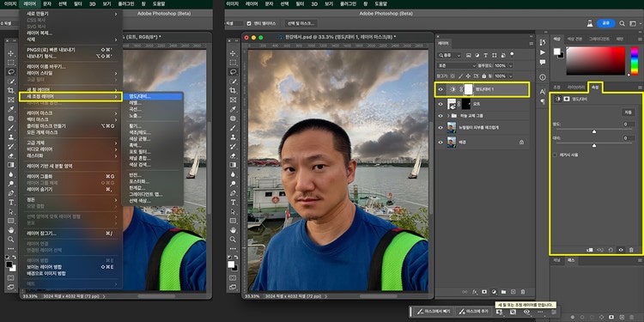The width and height of the screenshot is (644, 322).
Task: Click the 자동 button in Properties panel
Action: tap(628, 112)
